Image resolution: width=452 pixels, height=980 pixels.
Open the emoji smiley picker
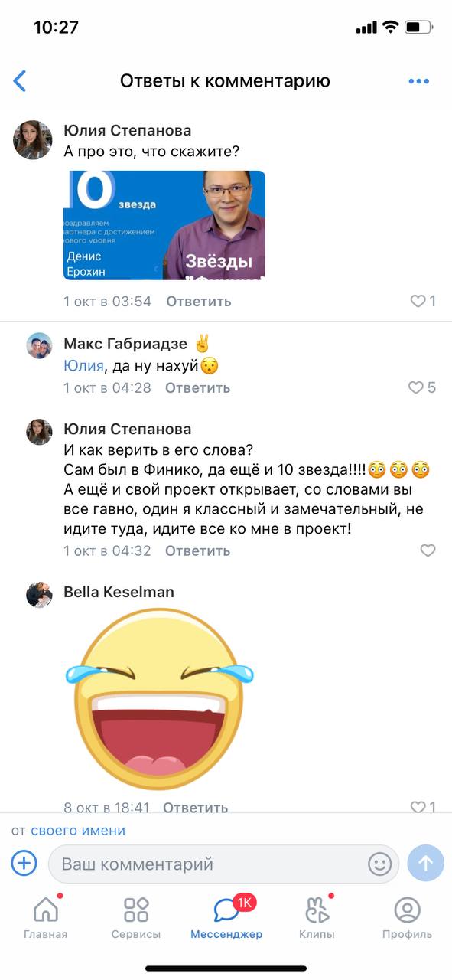pos(379,864)
